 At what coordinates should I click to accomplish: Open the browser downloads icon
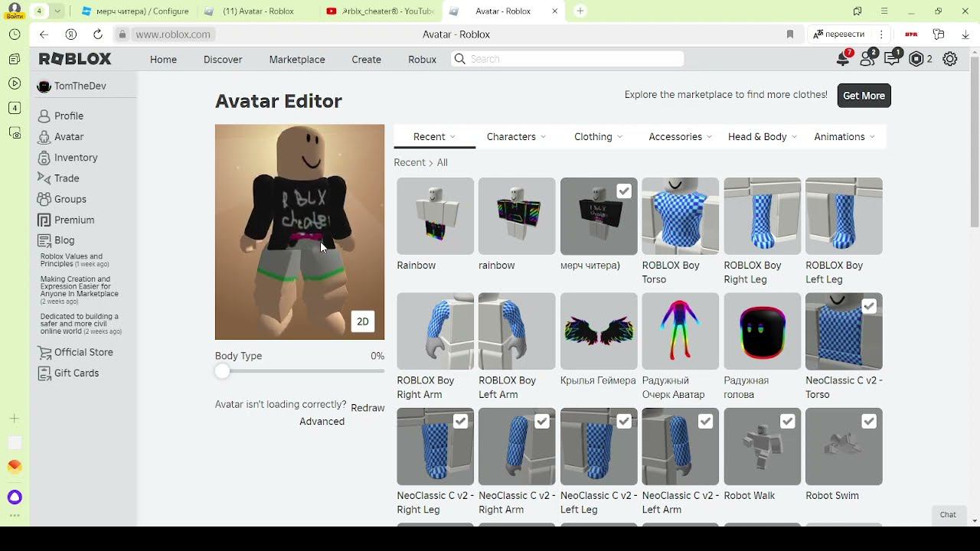965,34
